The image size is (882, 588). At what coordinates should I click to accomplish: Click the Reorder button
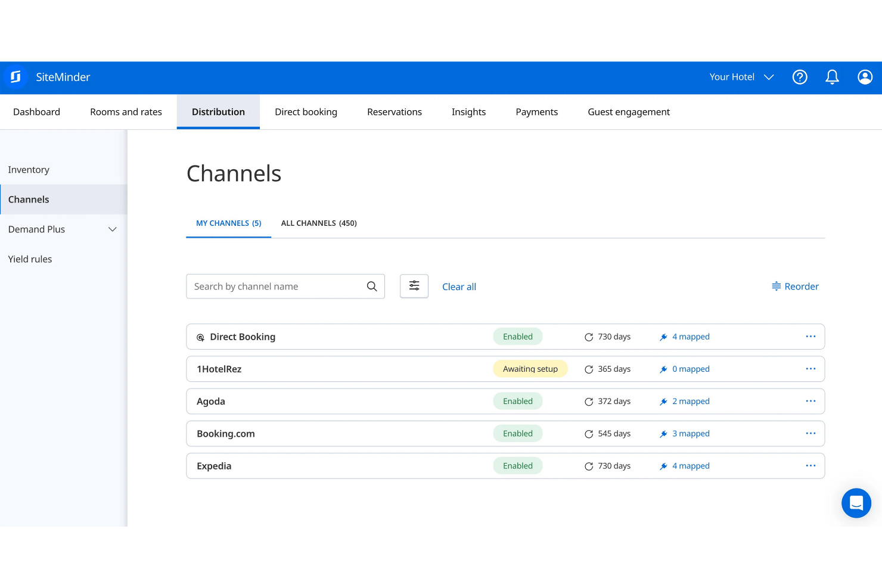click(x=795, y=287)
